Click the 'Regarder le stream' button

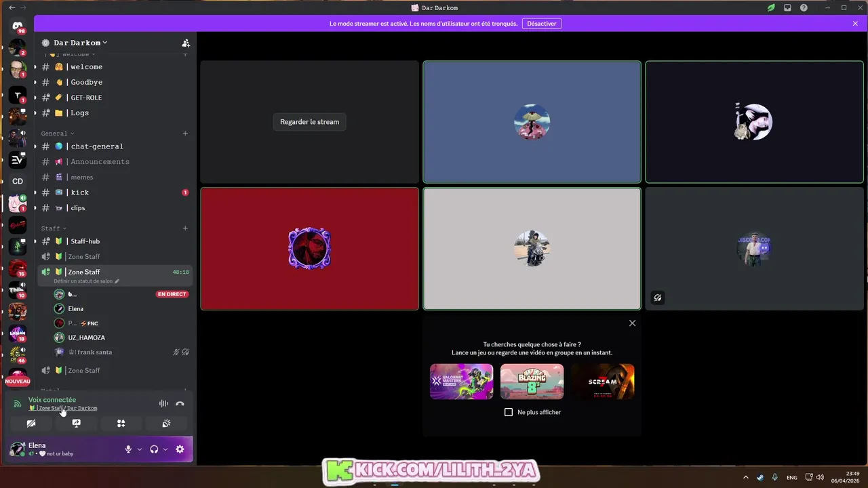309,122
